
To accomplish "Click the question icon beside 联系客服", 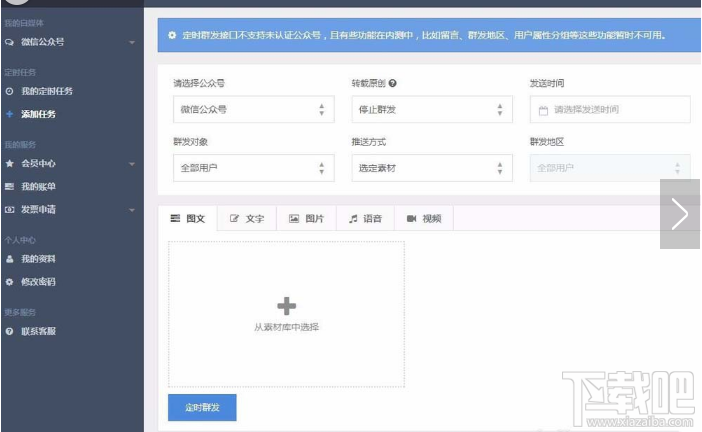I will (9, 331).
